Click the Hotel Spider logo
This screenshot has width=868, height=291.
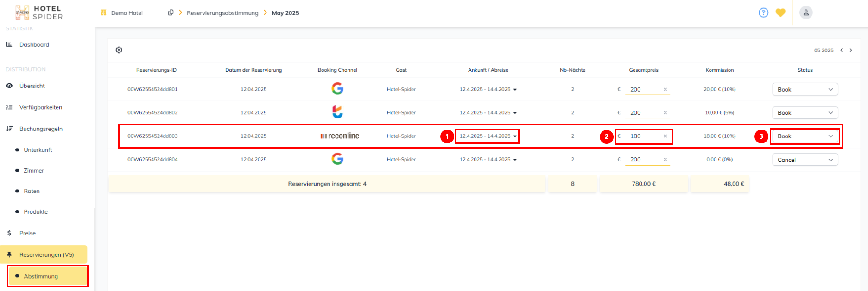click(x=39, y=12)
